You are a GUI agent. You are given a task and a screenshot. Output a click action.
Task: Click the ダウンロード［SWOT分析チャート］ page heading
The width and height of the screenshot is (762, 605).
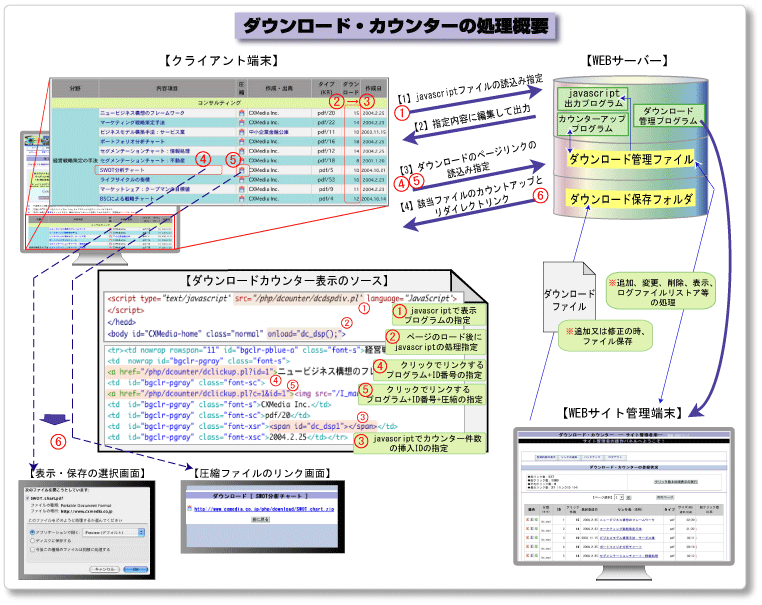point(260,496)
